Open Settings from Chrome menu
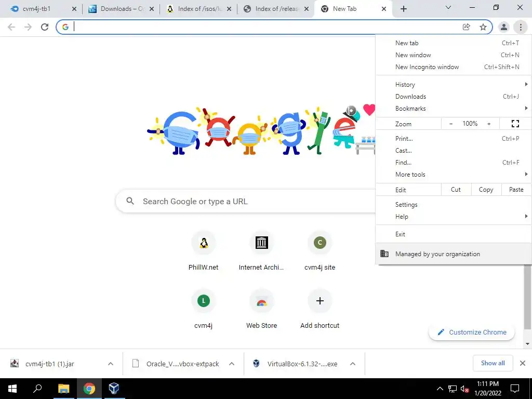The width and height of the screenshot is (532, 399). 454,205
